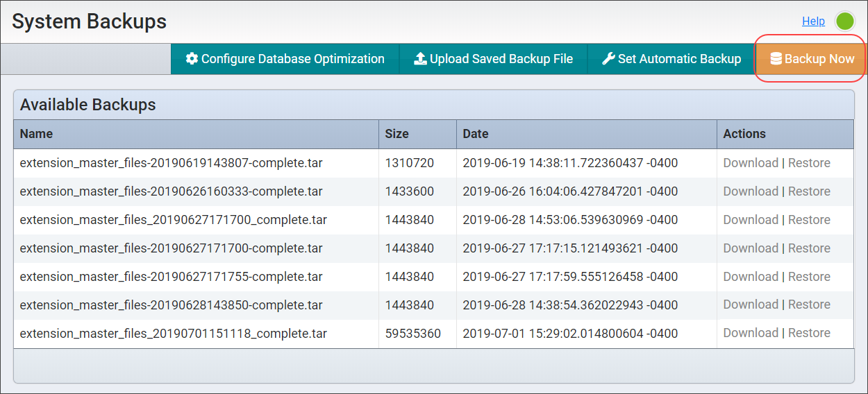
Task: Download the 20190627171755 backup file
Action: [751, 277]
